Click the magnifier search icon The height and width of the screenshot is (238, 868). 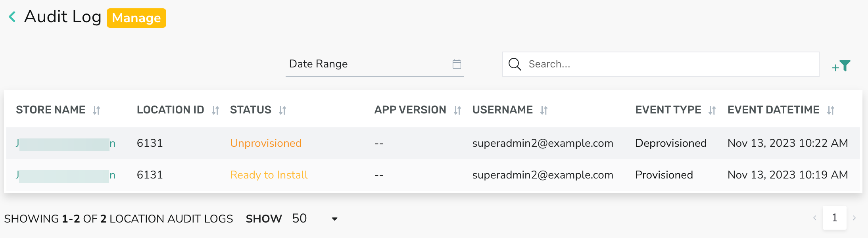point(515,64)
